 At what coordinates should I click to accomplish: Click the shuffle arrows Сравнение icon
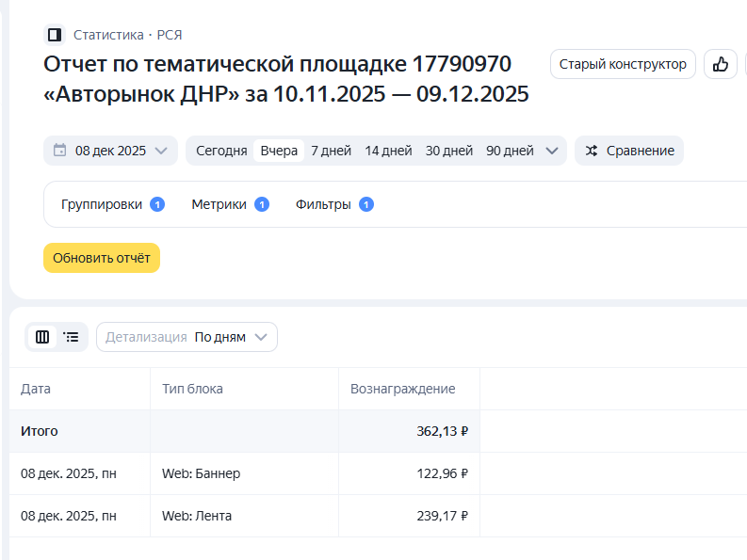(x=592, y=151)
